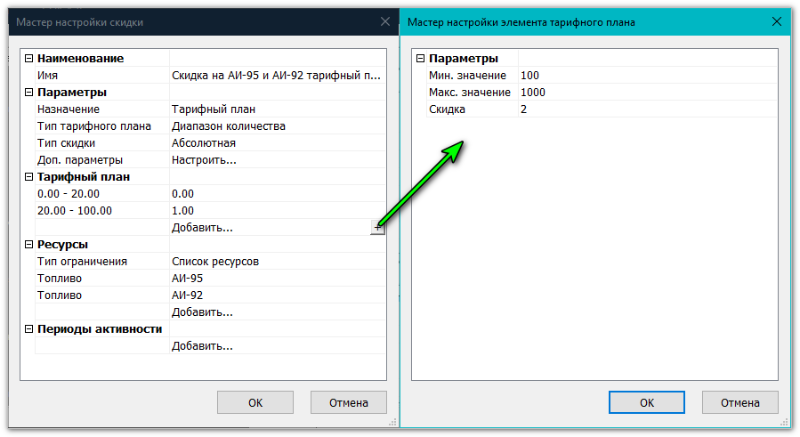Collapse the Ресурсы section
Screen dimensions: 800x437
pos(29,245)
